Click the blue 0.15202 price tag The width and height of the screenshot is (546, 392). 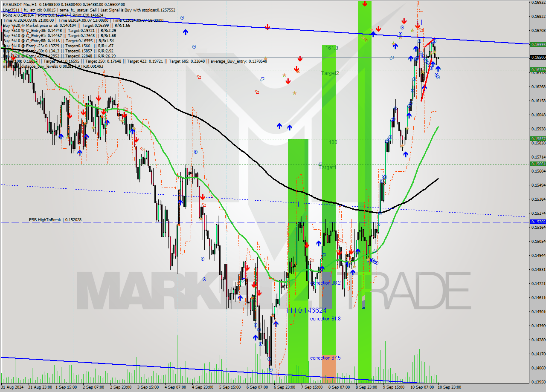tap(537, 222)
